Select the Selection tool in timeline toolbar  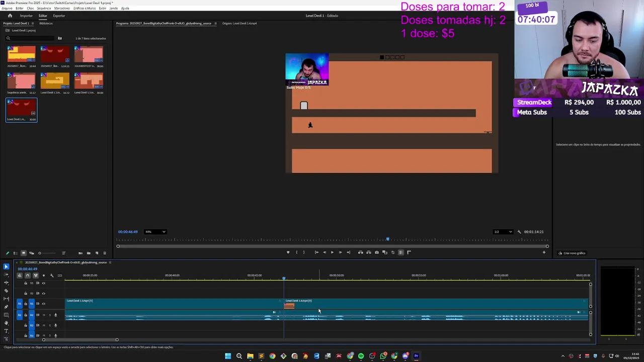(x=6, y=266)
